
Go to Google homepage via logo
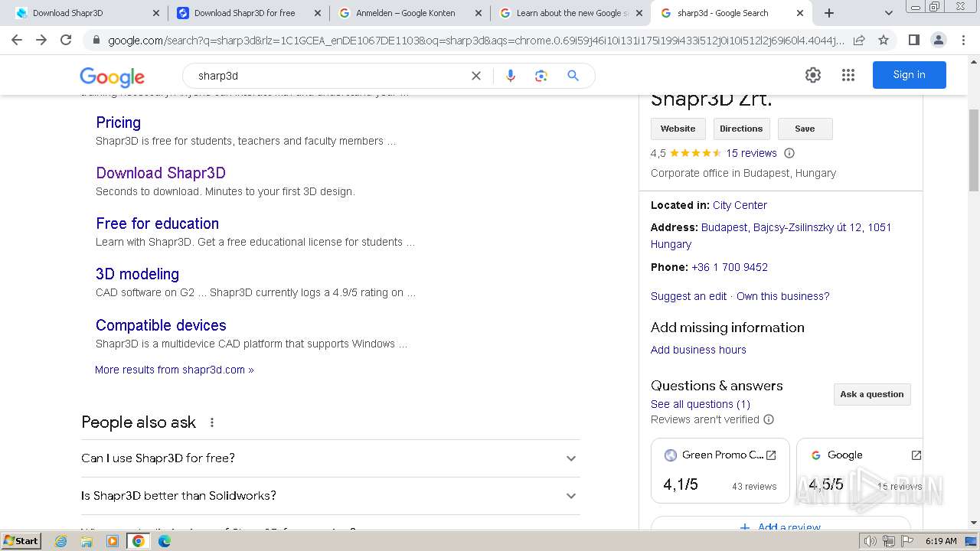tap(112, 77)
